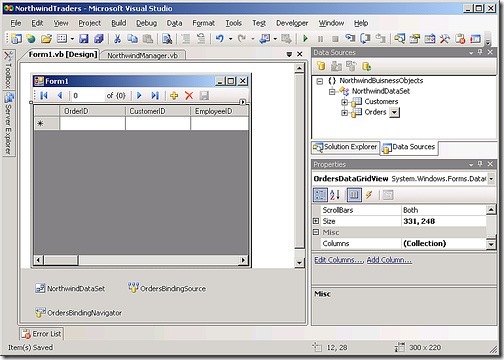This screenshot has height=360, width=504.
Task: Select the OrdersBindingSource component
Action: pos(167,288)
